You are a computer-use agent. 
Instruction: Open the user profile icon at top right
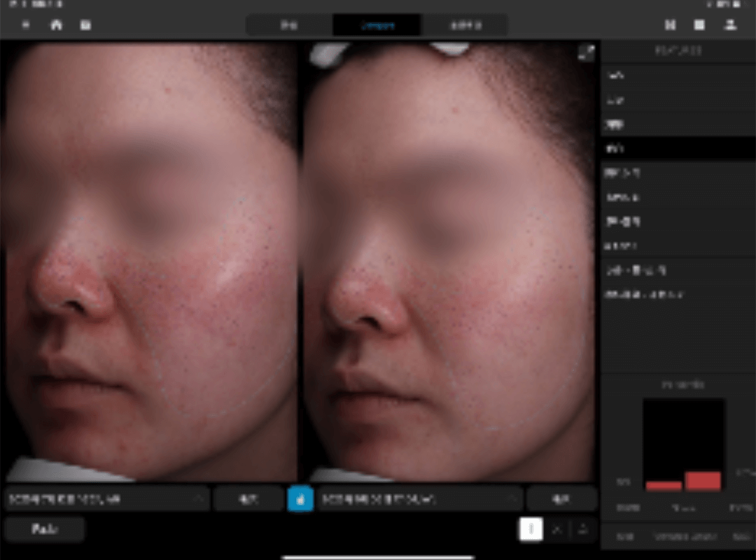pyautogui.click(x=730, y=24)
